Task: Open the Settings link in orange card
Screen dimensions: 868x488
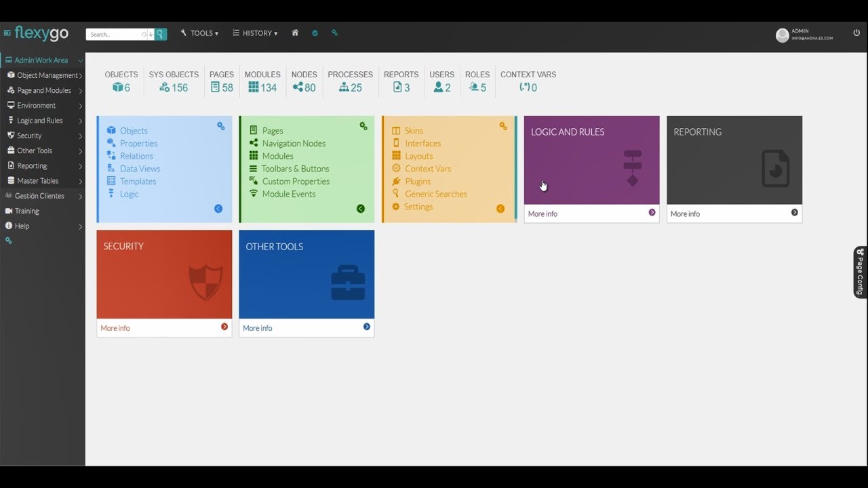Action: [x=418, y=207]
